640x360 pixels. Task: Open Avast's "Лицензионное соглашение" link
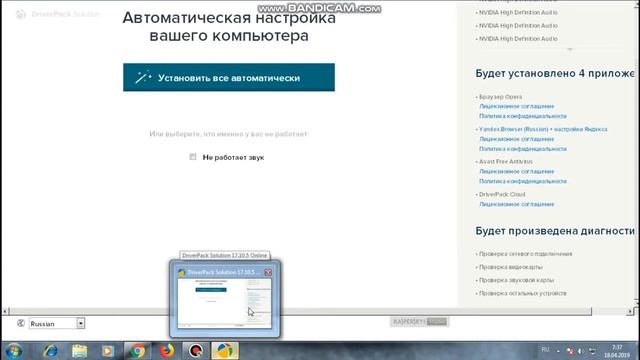click(516, 171)
